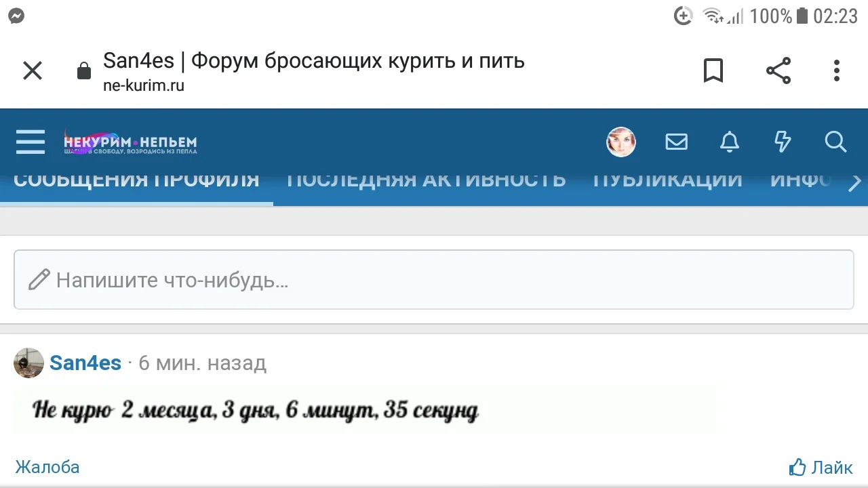Focus the Напишите что-нибудь input field
Viewport: 868px width, 488px height.
(x=434, y=279)
